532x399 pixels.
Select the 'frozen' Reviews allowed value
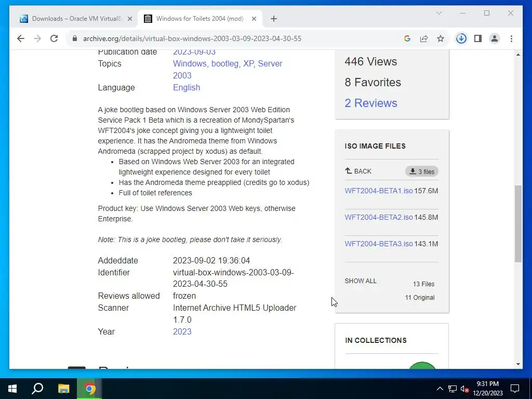tap(184, 296)
